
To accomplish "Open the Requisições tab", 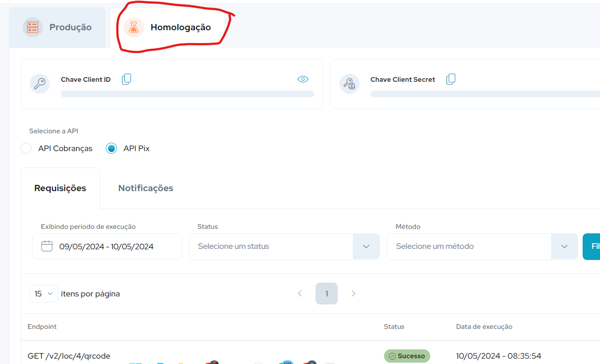I will click(x=60, y=188).
